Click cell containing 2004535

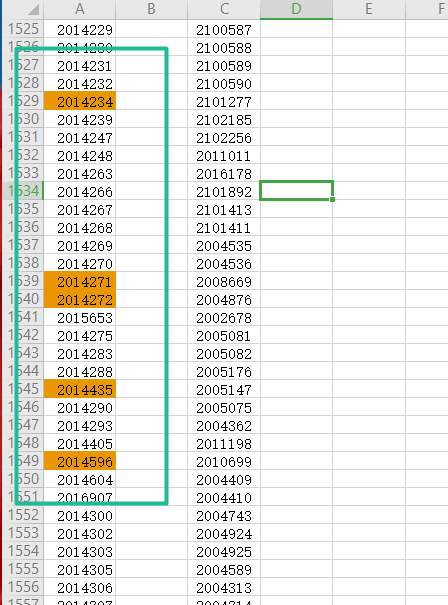[224, 245]
